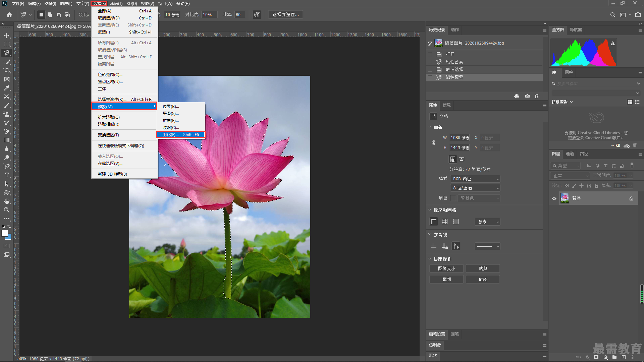644x362 pixels.
Task: Open the guide line style dropdown
Action: (x=488, y=246)
